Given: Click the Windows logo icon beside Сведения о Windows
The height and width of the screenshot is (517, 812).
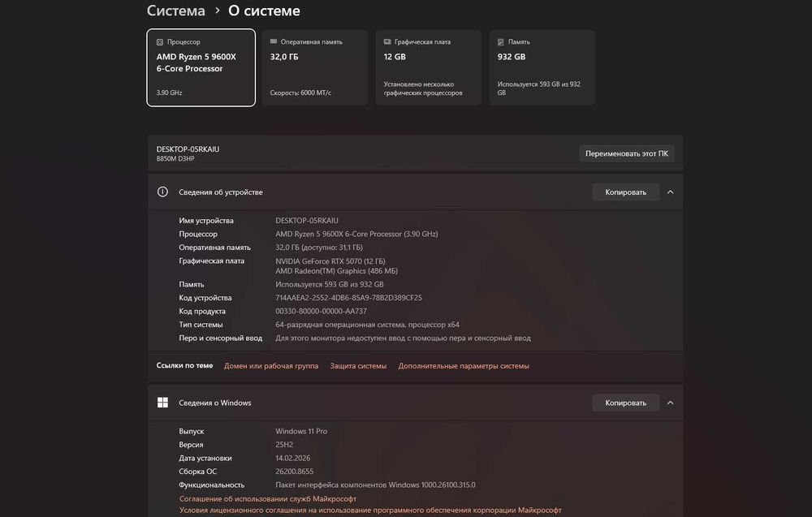Looking at the screenshot, I should pos(162,403).
